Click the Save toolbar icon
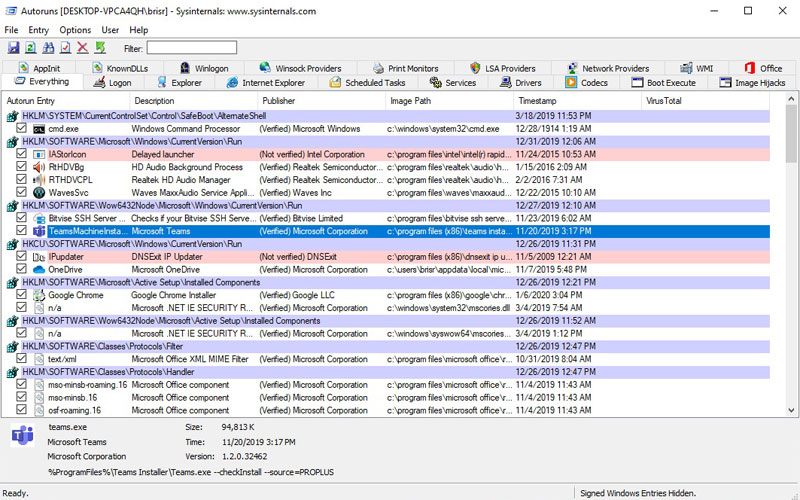Image resolution: width=800 pixels, height=500 pixels. (13, 48)
